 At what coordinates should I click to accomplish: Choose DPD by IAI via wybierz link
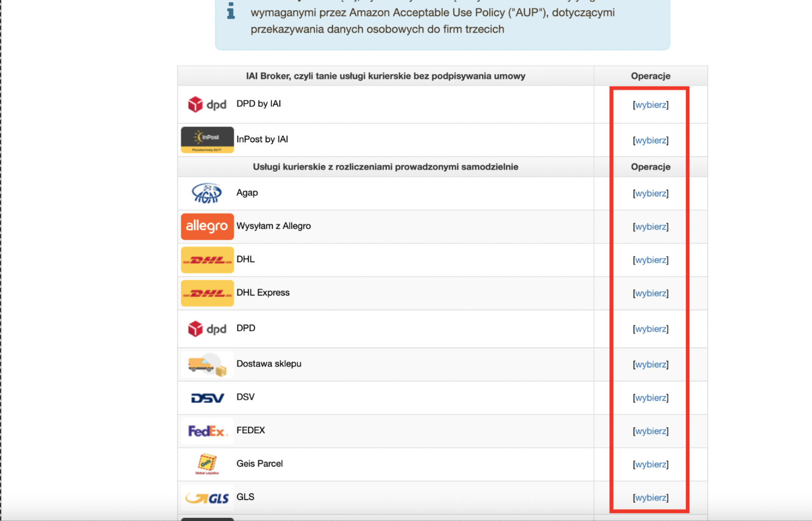tap(650, 105)
